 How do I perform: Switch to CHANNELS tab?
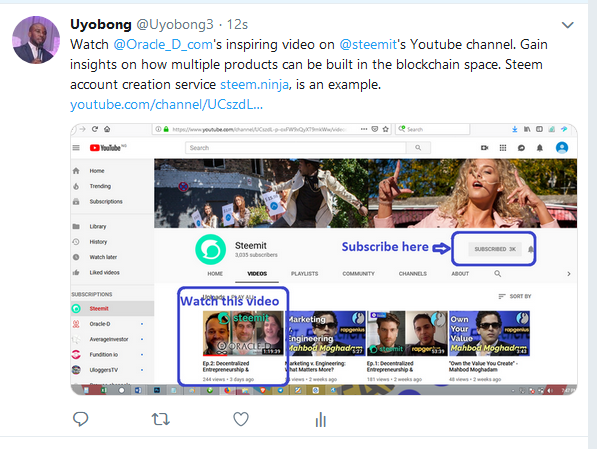coord(413,274)
